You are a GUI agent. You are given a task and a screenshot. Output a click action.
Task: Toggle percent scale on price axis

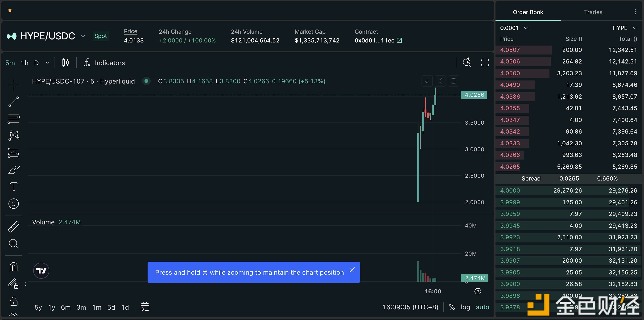[x=452, y=307]
